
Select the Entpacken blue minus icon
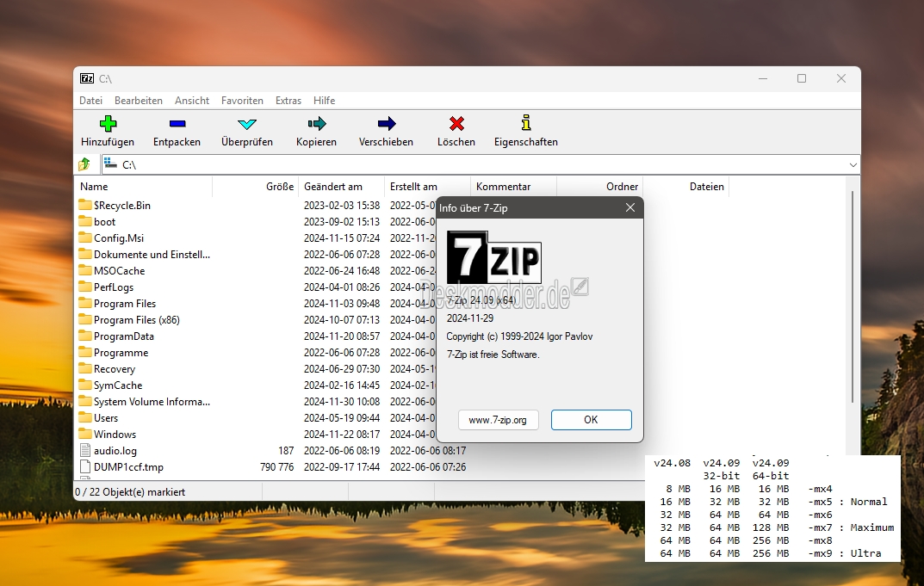pos(177,124)
